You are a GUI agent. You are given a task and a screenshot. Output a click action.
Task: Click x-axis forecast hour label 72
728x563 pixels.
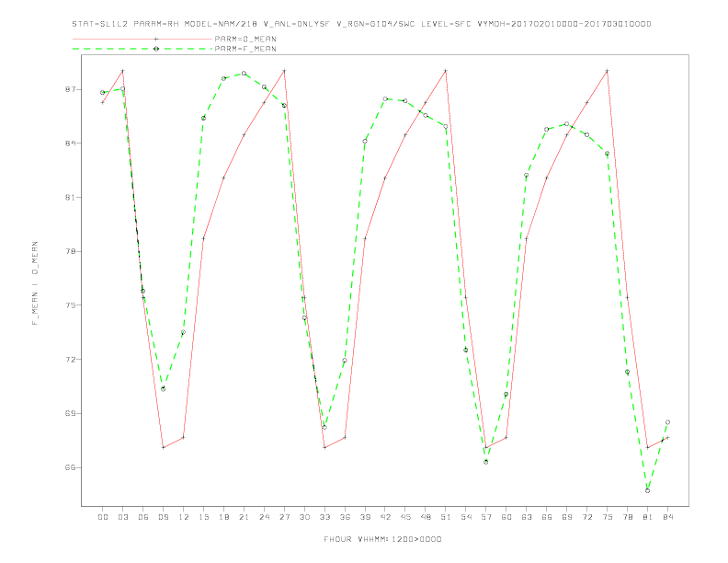pyautogui.click(x=586, y=517)
